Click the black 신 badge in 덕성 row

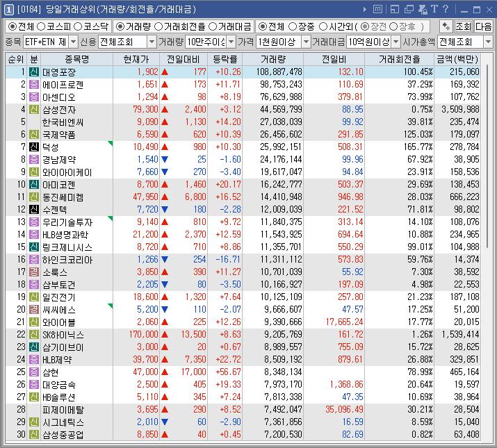coord(34,147)
